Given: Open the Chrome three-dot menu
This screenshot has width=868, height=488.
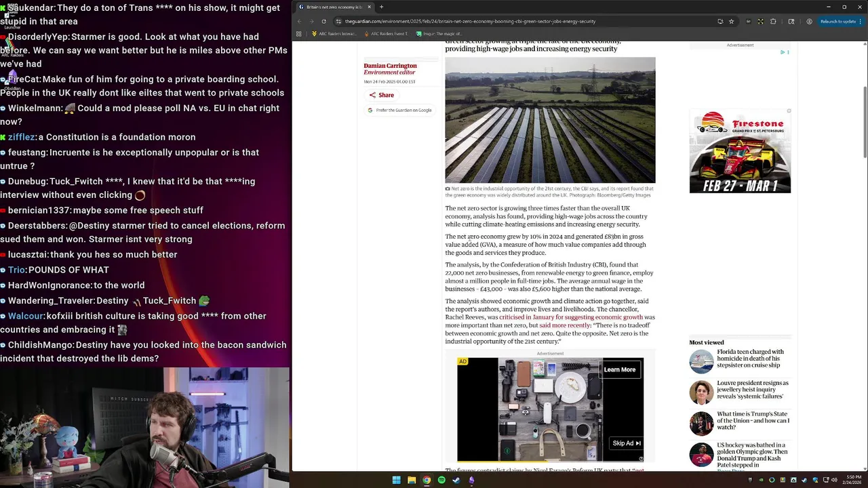Looking at the screenshot, I should (862, 21).
